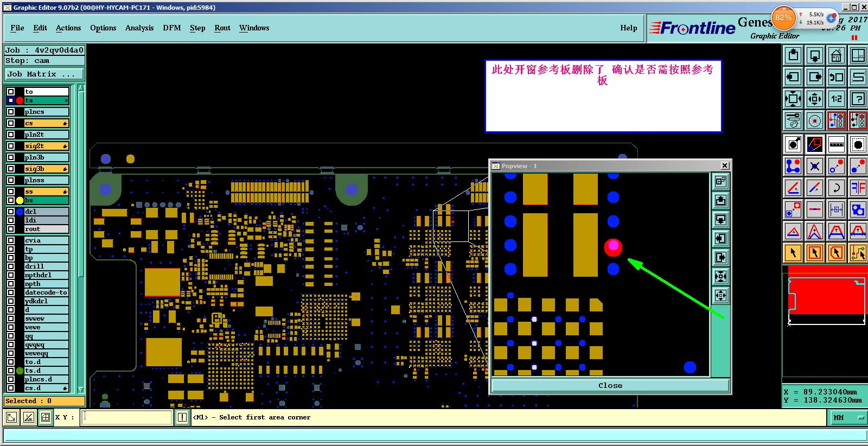Click the 1:2 zoom scale icon

coord(837,99)
